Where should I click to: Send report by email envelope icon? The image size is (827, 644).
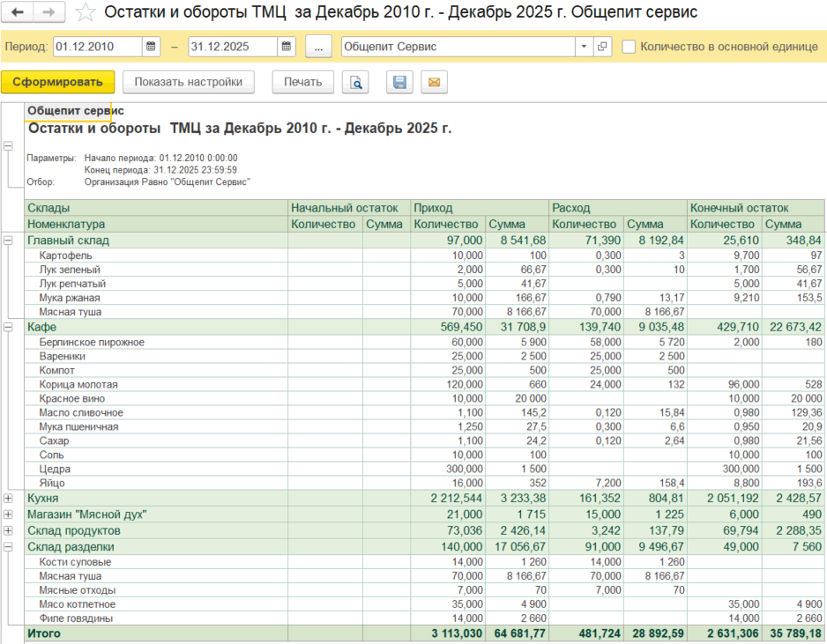(433, 83)
